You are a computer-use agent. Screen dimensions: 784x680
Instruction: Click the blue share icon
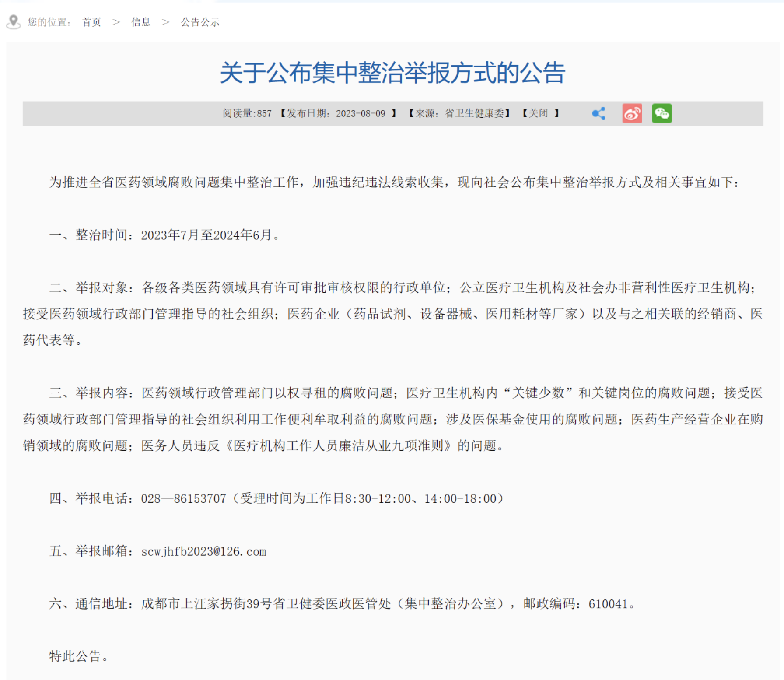[598, 114]
